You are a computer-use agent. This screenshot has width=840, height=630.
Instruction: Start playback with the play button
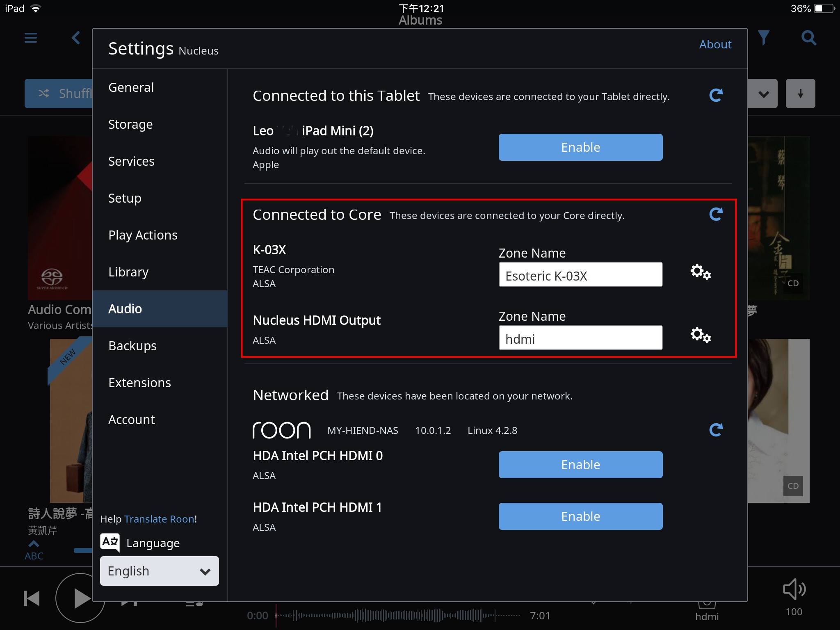tap(80, 598)
